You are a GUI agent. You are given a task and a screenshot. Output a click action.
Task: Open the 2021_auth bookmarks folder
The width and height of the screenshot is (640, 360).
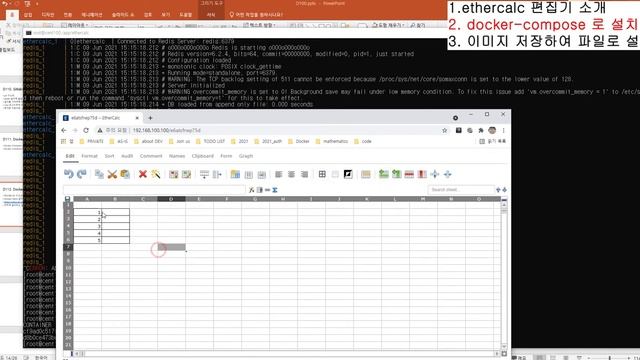268,141
